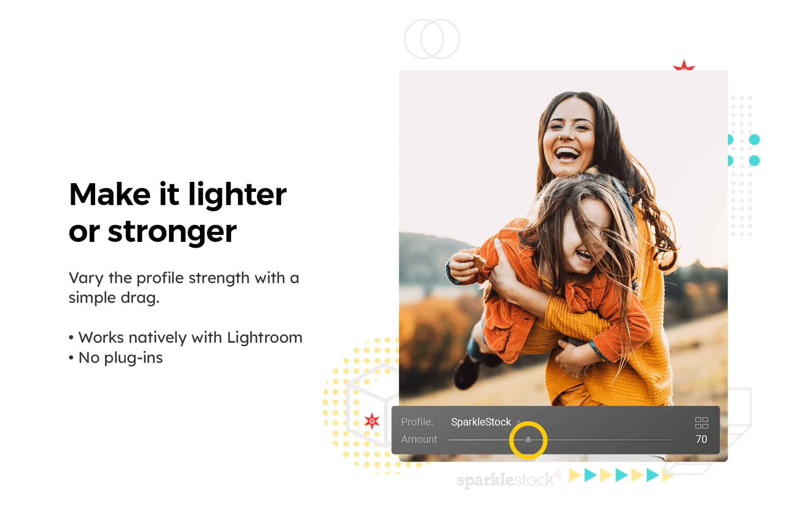This screenshot has width=798, height=532.
Task: Click the small arrow beside SparkleStock
Action: (518, 422)
